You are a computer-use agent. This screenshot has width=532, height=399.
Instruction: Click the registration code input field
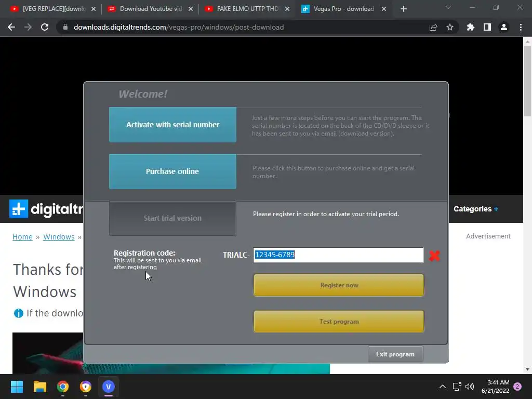[338, 255]
